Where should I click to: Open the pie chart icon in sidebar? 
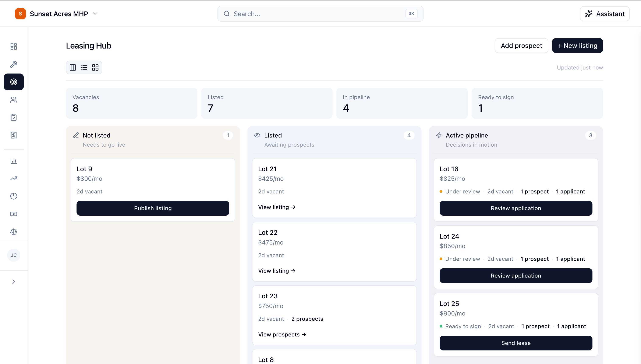coord(14,196)
